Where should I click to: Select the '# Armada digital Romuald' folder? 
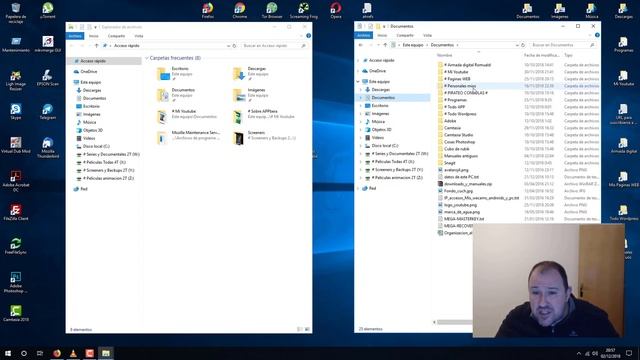(468, 65)
